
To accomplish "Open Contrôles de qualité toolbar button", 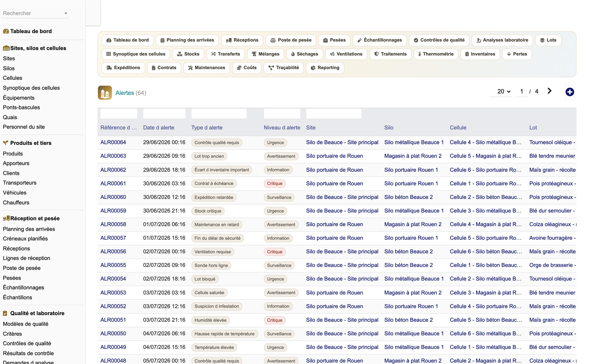I will coord(439,40).
